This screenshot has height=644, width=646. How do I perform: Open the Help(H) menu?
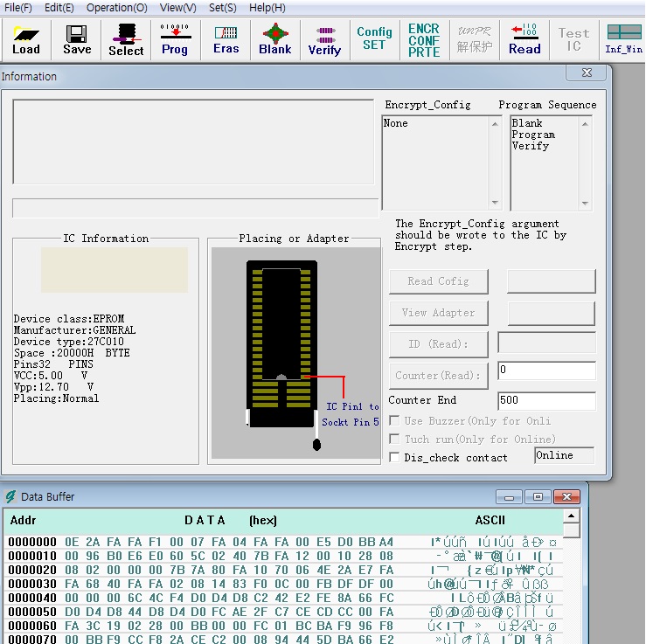click(267, 7)
